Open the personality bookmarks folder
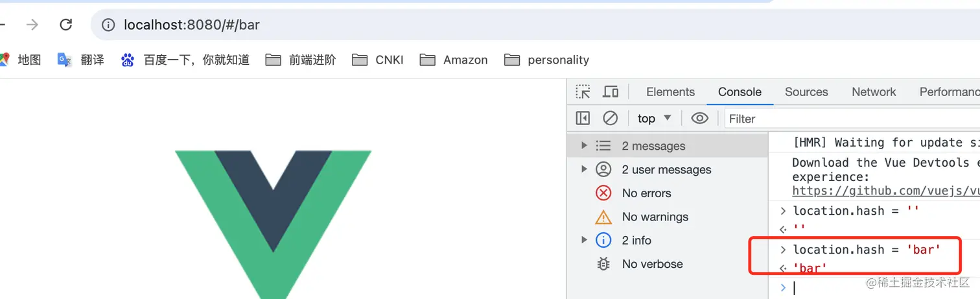This screenshot has height=299, width=980. 547,60
